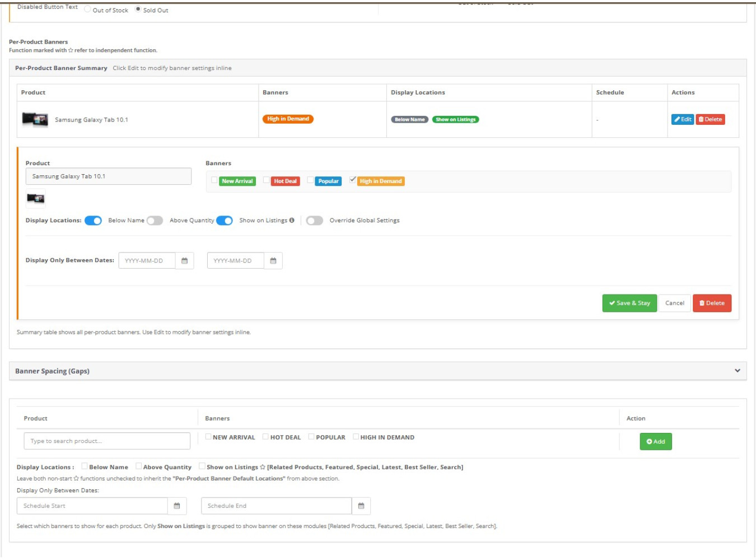Uncheck the High in Demand badge checkbox
The width and height of the screenshot is (756, 560).
click(353, 180)
